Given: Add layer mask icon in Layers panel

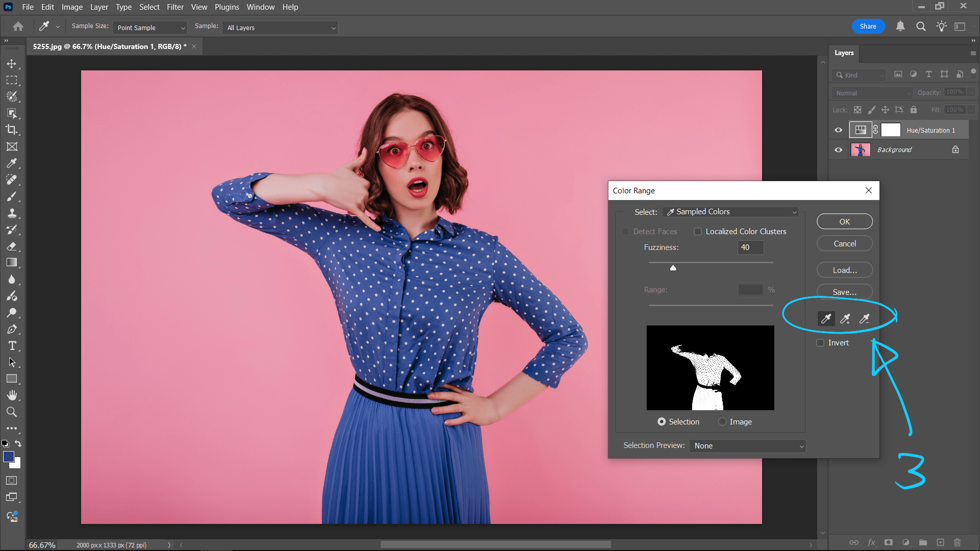Looking at the screenshot, I should [889, 542].
